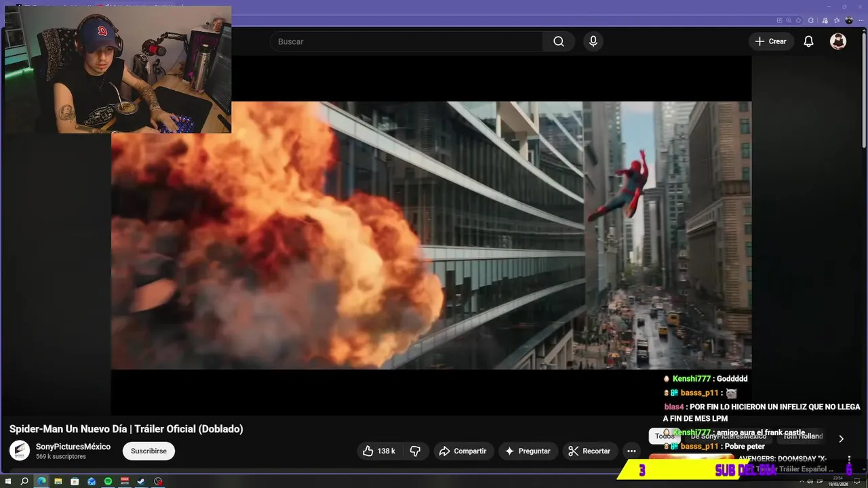Subscribe with the Suscribirse button
Image resolution: width=868 pixels, height=488 pixels.
coord(149,451)
